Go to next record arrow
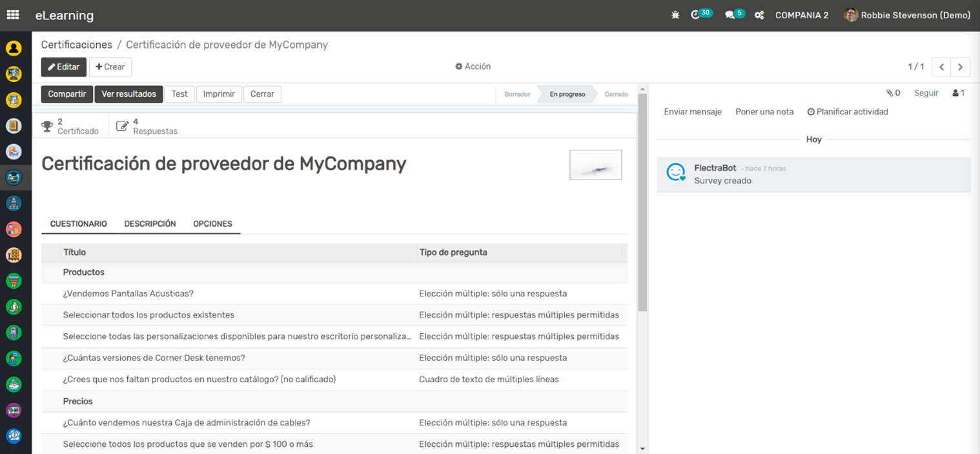 coord(961,67)
